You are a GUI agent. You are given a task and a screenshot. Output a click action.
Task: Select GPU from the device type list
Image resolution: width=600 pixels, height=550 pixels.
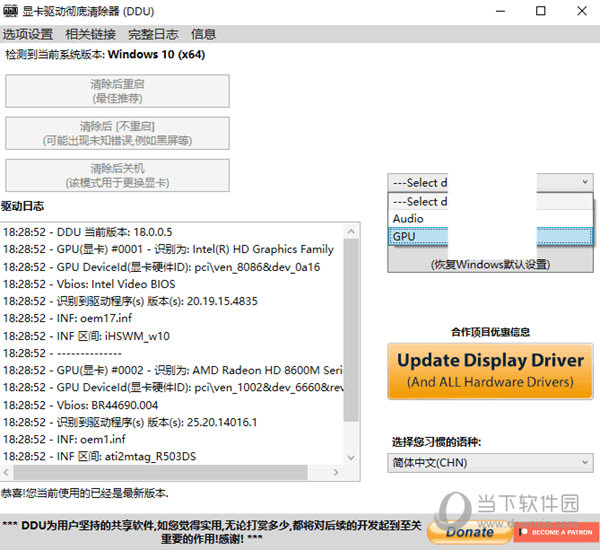point(491,236)
